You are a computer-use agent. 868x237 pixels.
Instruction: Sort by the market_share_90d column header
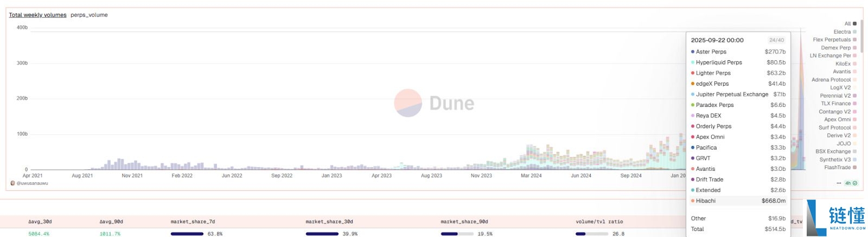point(464,222)
